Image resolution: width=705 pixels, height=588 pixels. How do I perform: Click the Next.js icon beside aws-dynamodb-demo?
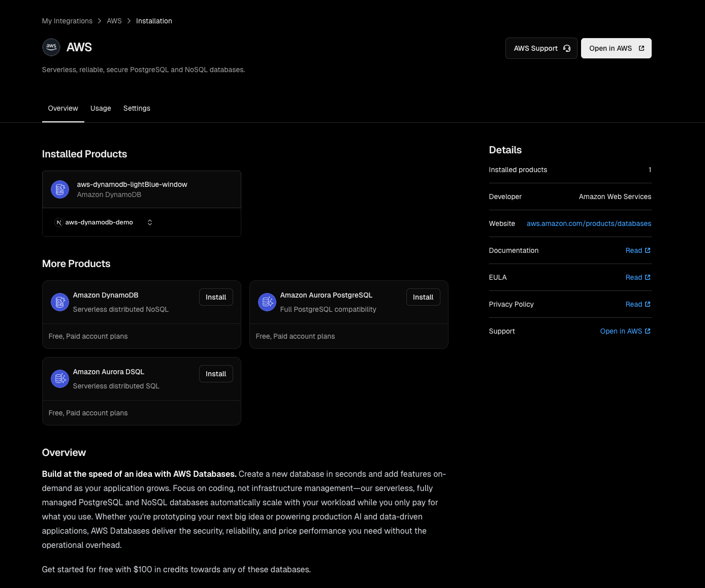59,222
